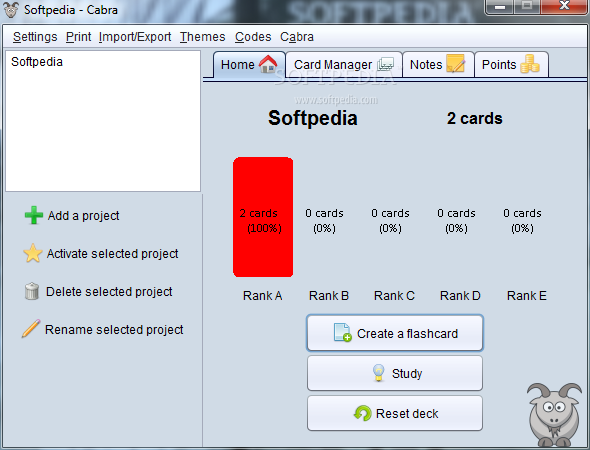Click the house icon on Home tab
This screenshot has width=590, height=450.
point(268,64)
